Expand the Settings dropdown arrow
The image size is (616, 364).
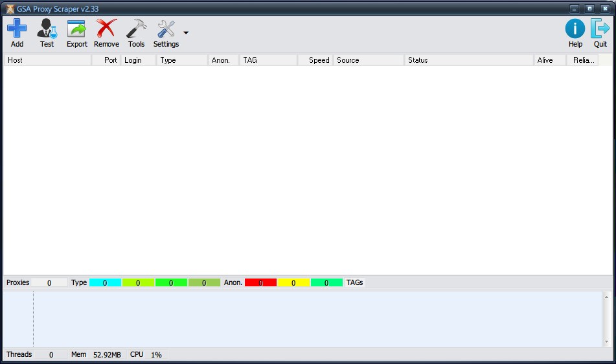coord(186,32)
